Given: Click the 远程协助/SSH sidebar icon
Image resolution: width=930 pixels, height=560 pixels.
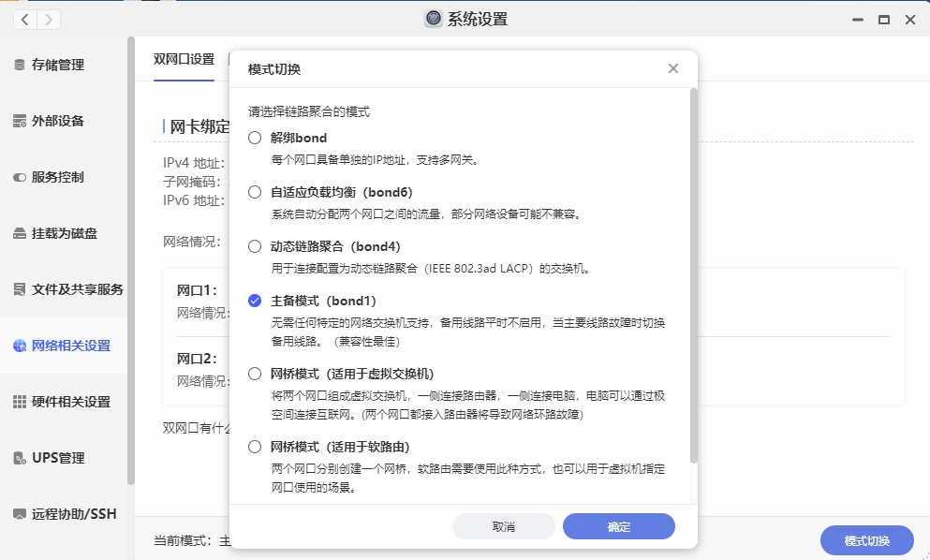Looking at the screenshot, I should pos(20,514).
